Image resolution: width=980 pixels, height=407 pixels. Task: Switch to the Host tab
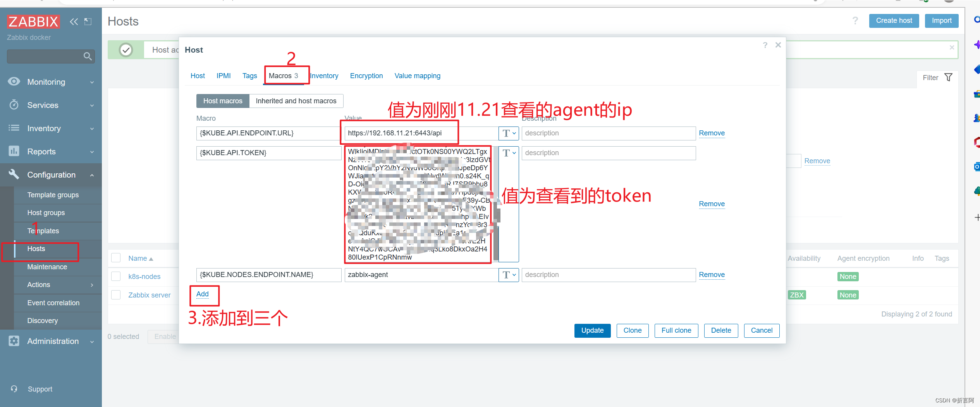pos(198,76)
